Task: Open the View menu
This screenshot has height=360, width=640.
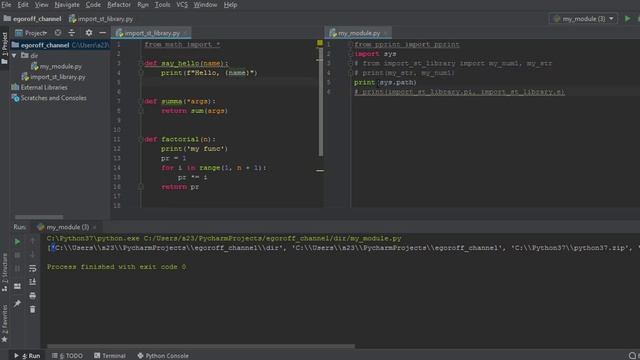Action: pyautogui.click(x=41, y=5)
